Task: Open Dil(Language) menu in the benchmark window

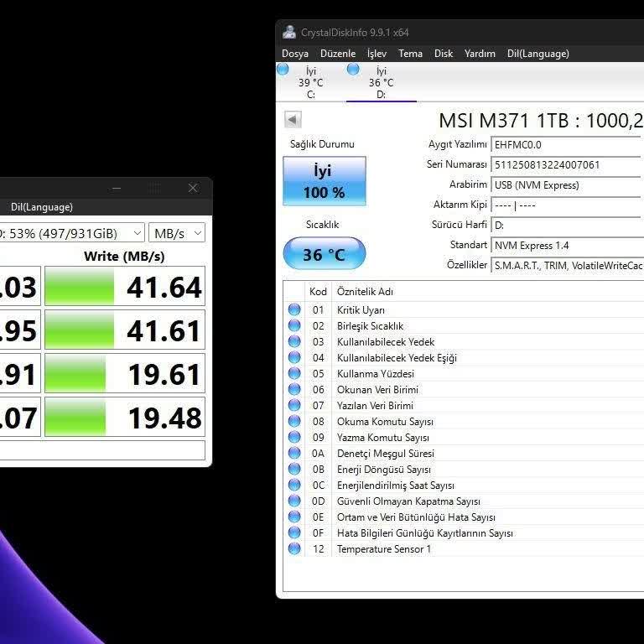Action: click(x=41, y=207)
